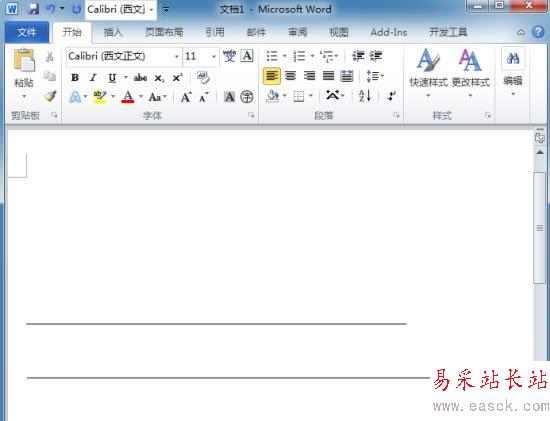Click Save in Quick Access Toolbar
This screenshot has width=550, height=421.
point(33,9)
